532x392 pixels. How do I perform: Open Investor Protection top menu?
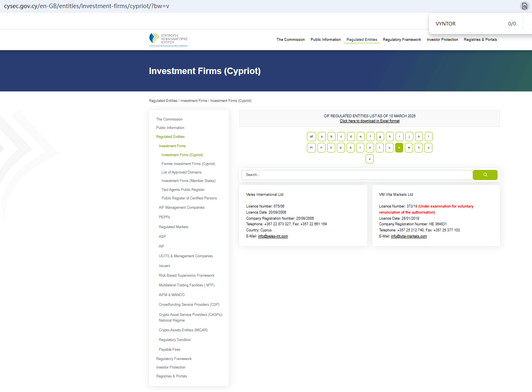click(x=443, y=40)
